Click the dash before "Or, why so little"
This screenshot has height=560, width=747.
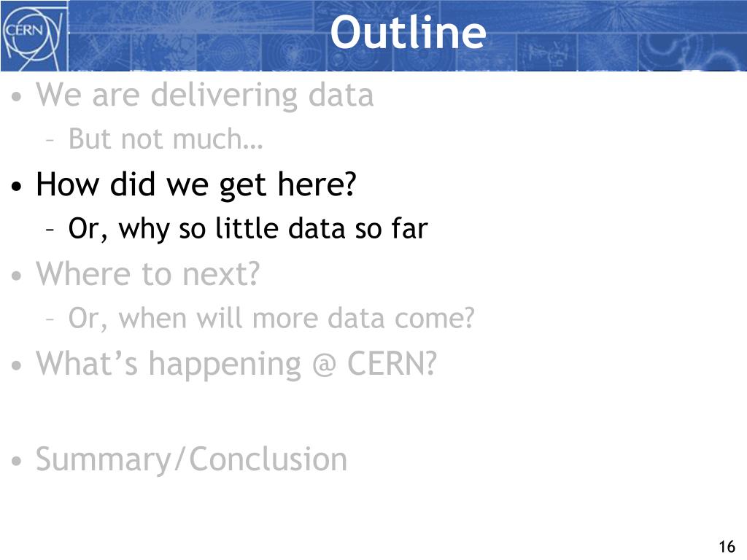[x=50, y=230]
